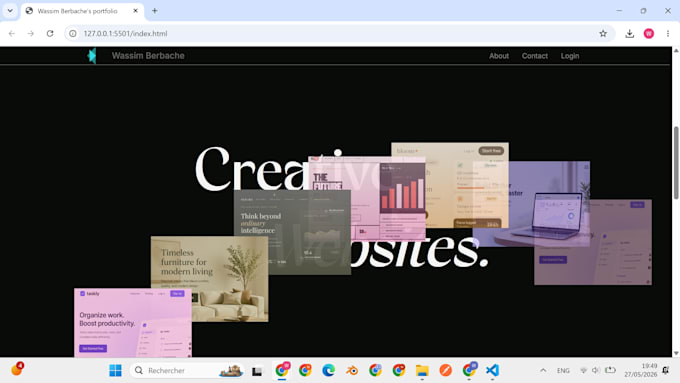Click the browser forward arrow
Viewport: 680px width, 383px height.
31,33
